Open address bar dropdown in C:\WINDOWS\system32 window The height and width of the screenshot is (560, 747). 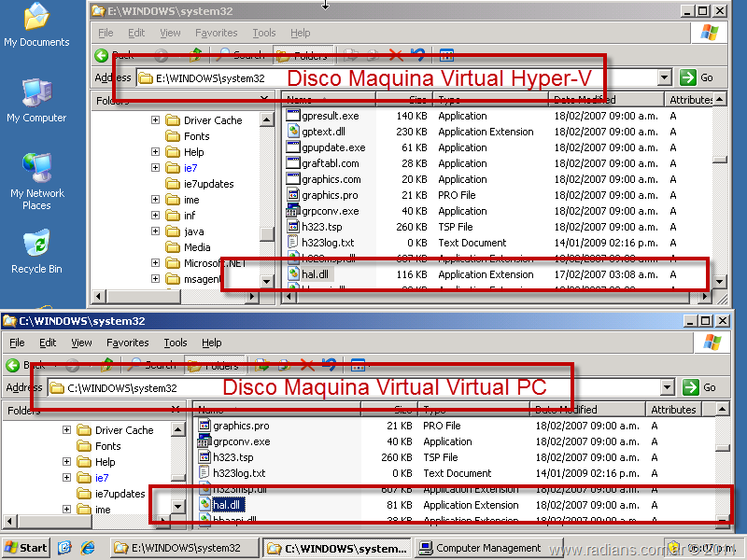click(666, 387)
